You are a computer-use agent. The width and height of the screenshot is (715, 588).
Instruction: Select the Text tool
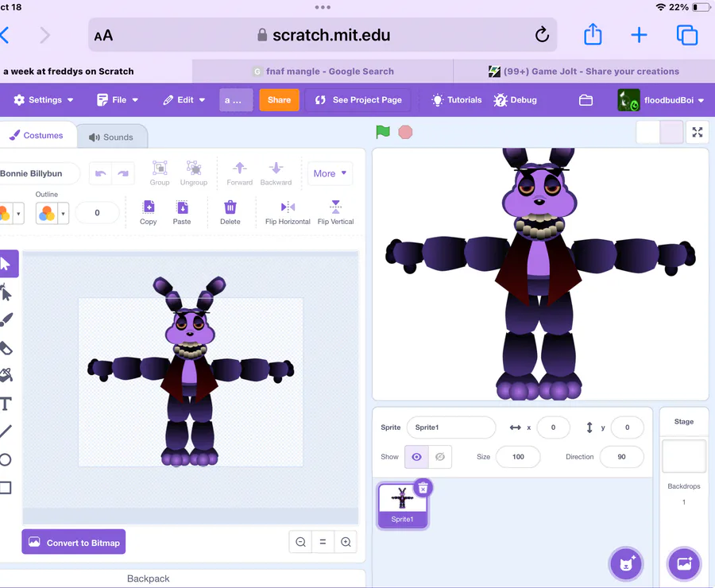pos(6,404)
